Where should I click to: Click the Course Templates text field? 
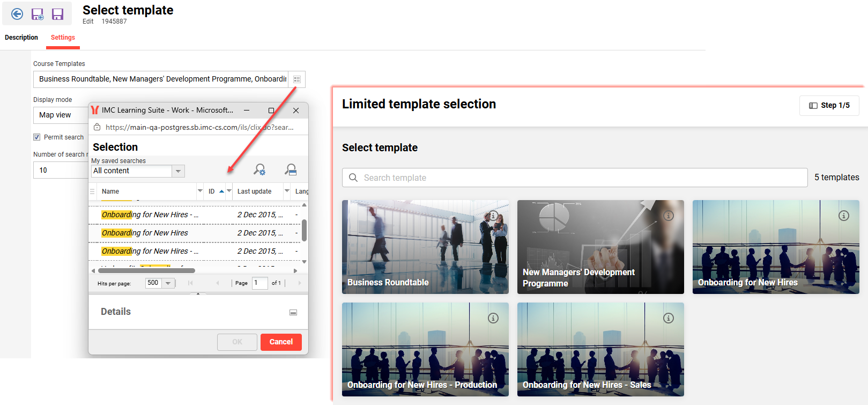tap(161, 79)
